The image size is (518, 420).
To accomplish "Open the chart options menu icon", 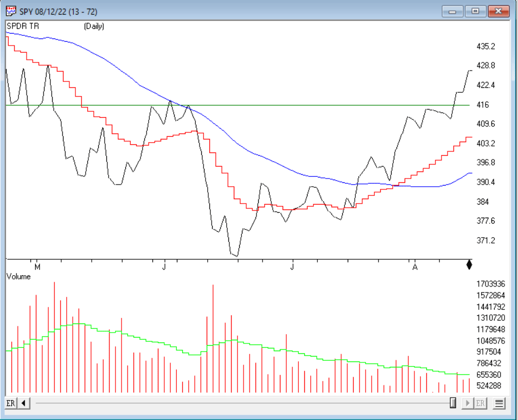I will point(499,403).
